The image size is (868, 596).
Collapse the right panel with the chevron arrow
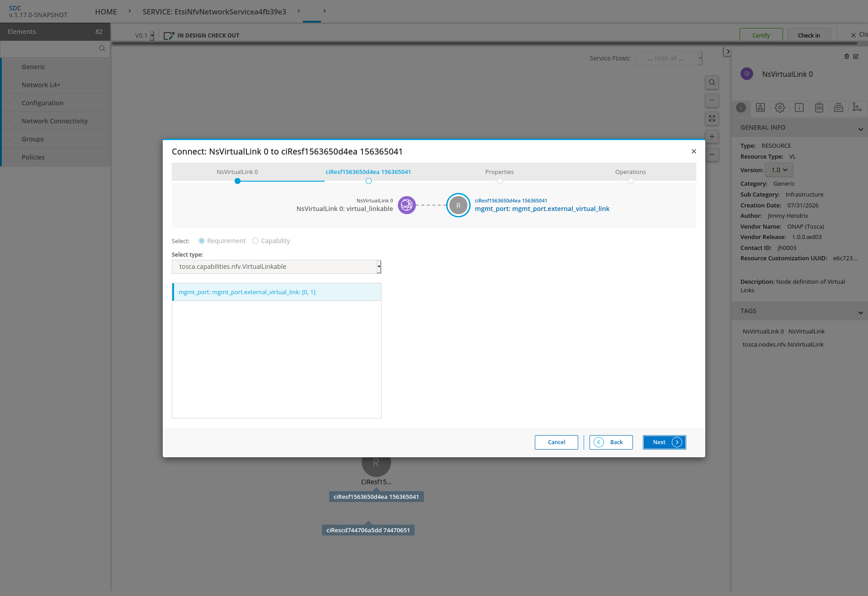point(727,52)
